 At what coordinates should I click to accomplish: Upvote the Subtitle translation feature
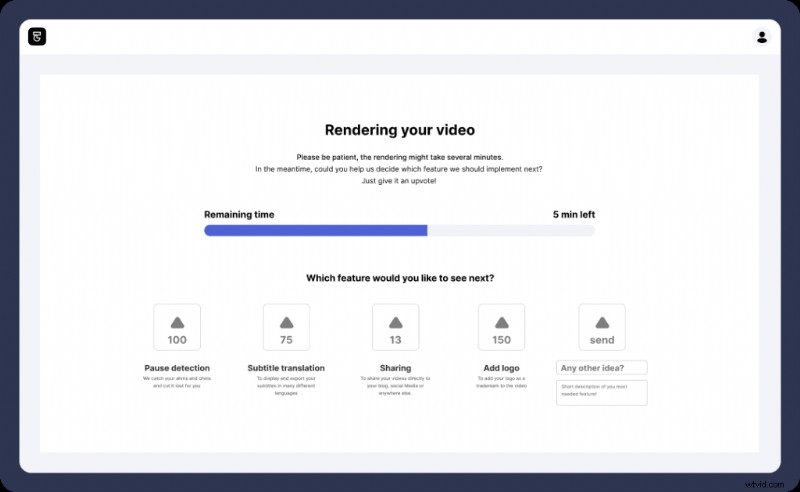[286, 327]
